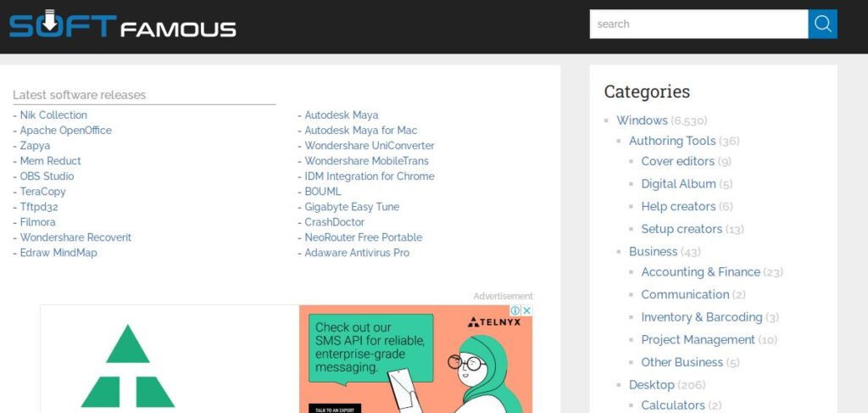Click the ad info 'i' icon
Viewport: 868px width, 413px height.
tap(515, 311)
